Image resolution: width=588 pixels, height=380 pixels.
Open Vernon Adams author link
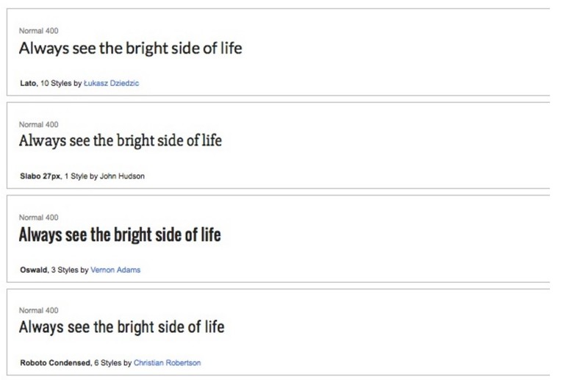(115, 270)
